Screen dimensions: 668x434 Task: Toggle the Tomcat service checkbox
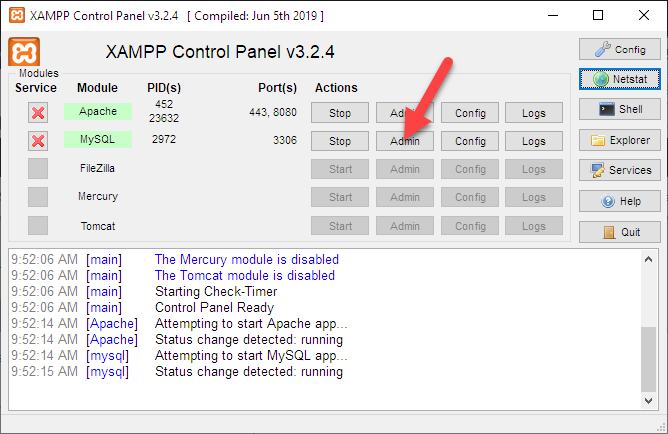(x=38, y=225)
